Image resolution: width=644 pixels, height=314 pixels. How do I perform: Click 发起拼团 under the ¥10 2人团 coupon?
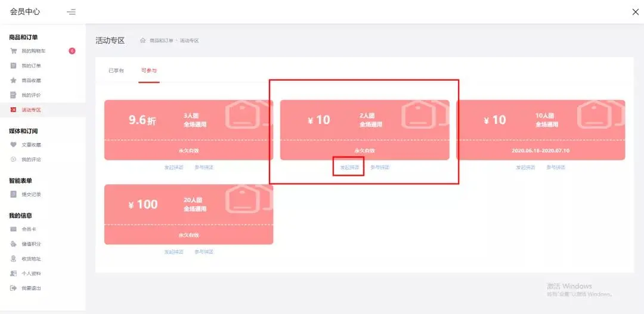(x=349, y=167)
